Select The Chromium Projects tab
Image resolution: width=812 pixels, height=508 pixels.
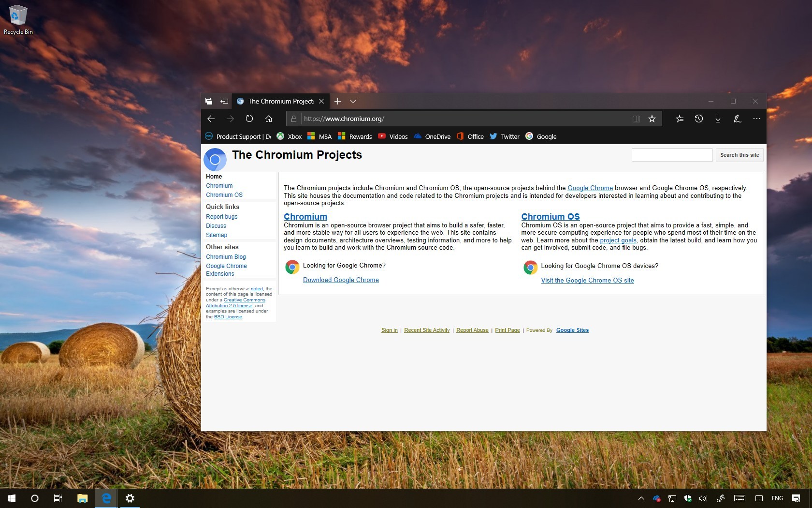(x=281, y=101)
